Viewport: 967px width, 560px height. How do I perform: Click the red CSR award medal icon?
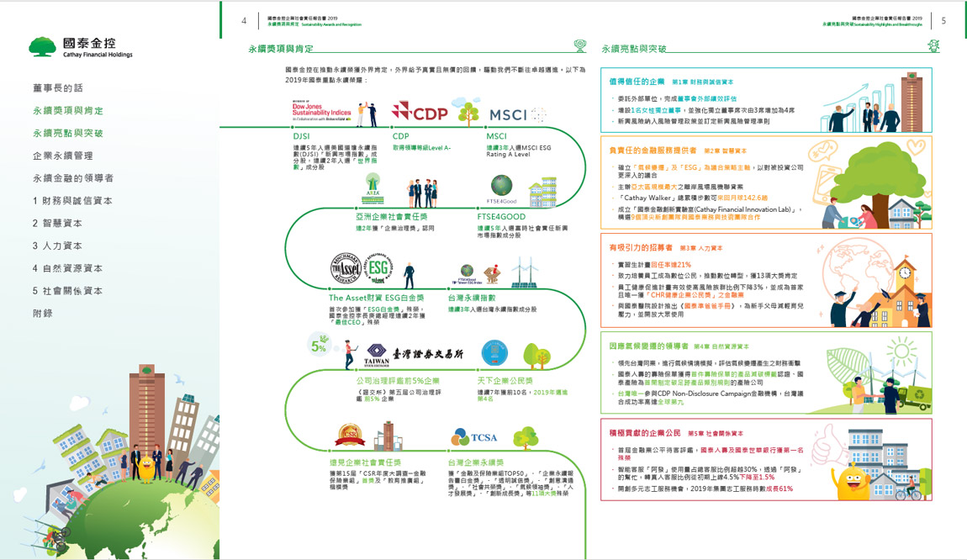(x=348, y=436)
